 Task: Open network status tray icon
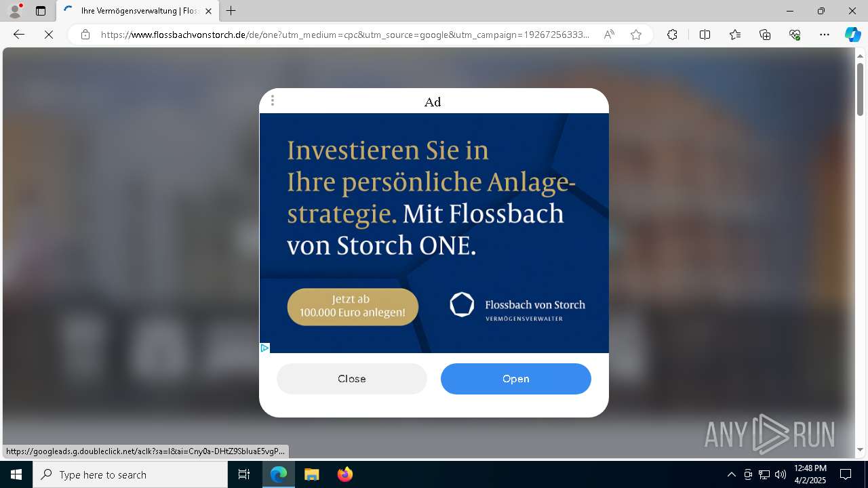coord(764,474)
